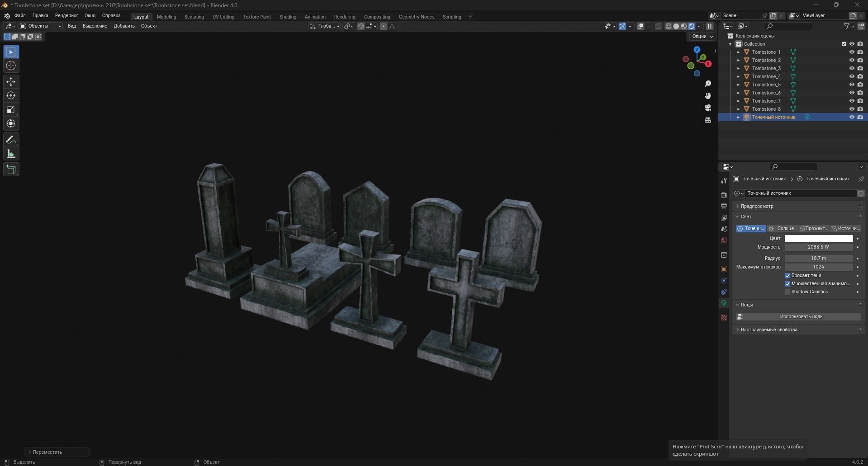The width and height of the screenshot is (868, 466).
Task: Open the Рендеринг menu
Action: pos(66,15)
